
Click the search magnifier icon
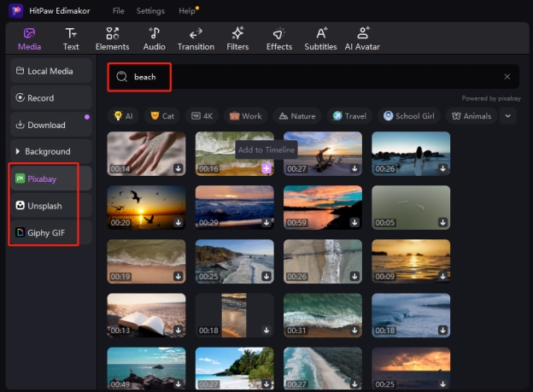[121, 77]
